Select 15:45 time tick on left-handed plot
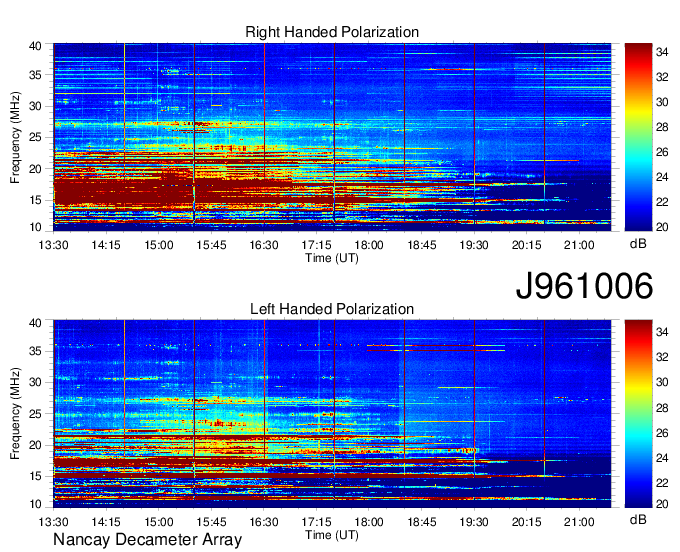680x552 pixels. tap(211, 522)
